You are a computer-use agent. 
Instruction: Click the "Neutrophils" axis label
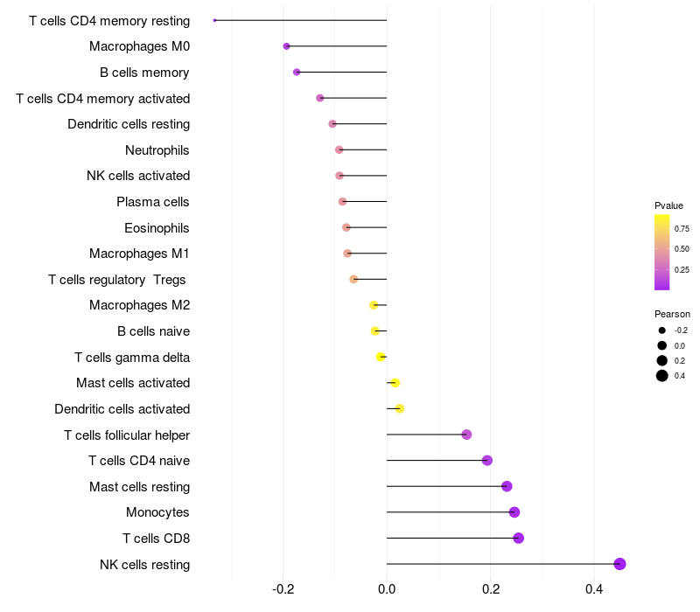157,150
